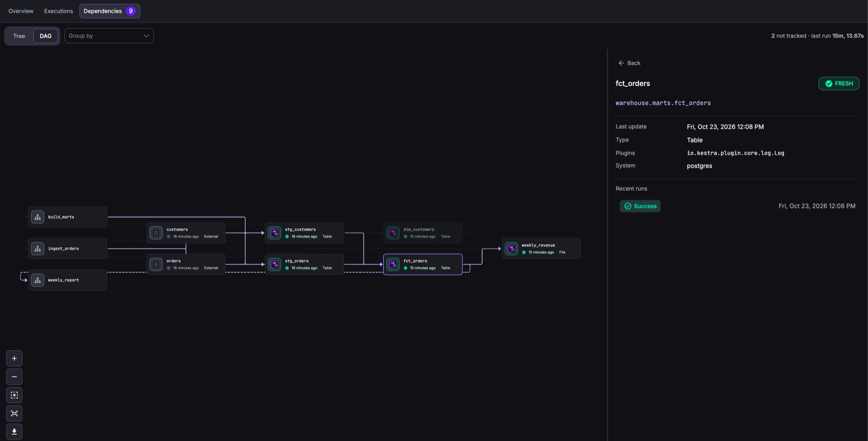Click the Dependencies count badge 9

(x=131, y=11)
